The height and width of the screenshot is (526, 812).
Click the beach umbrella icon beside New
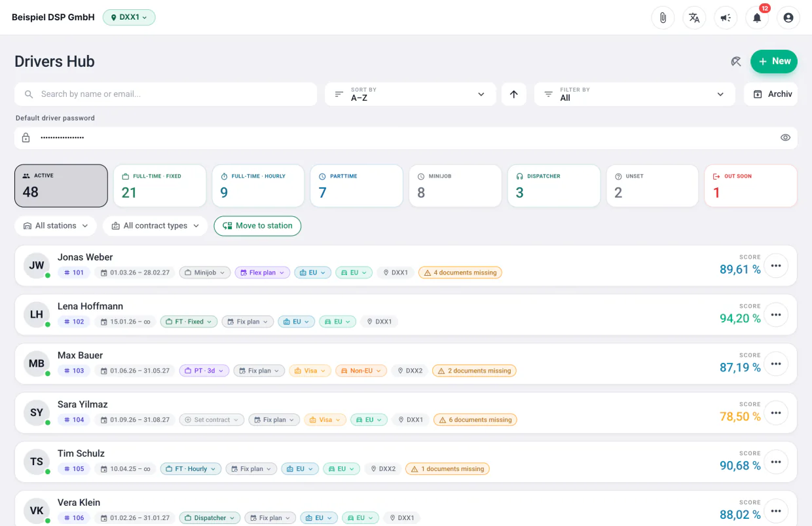[x=736, y=62]
